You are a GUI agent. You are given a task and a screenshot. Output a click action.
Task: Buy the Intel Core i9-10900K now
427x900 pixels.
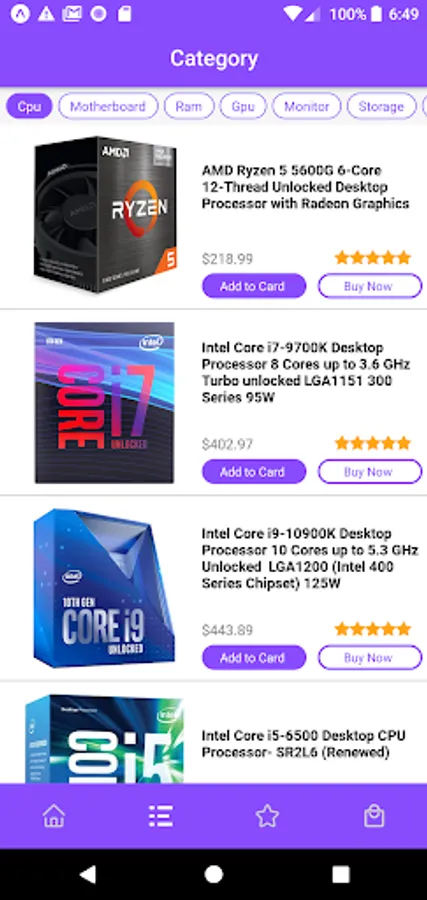point(370,658)
